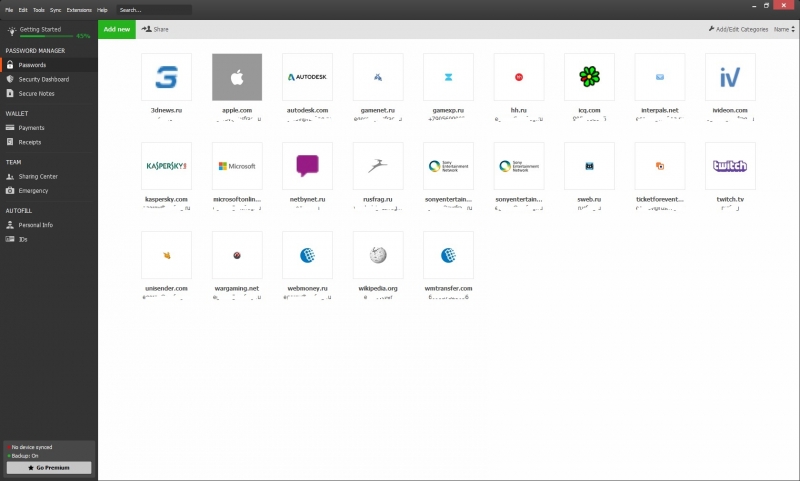Screen dimensions: 800x481
Task: Click the 'microsoftonlin...' entry label
Action: (x=237, y=199)
